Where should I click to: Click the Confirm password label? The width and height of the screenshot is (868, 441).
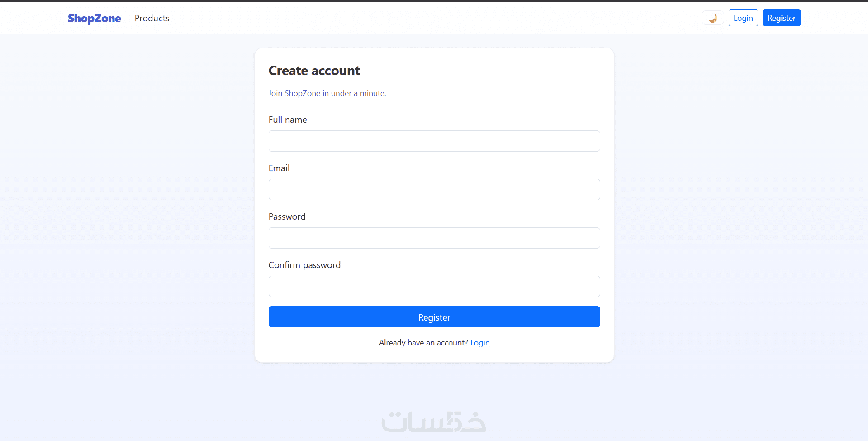coord(304,265)
